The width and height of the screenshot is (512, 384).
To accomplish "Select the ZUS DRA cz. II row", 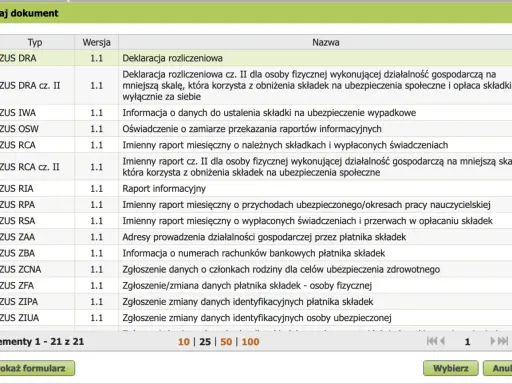I will point(256,85).
